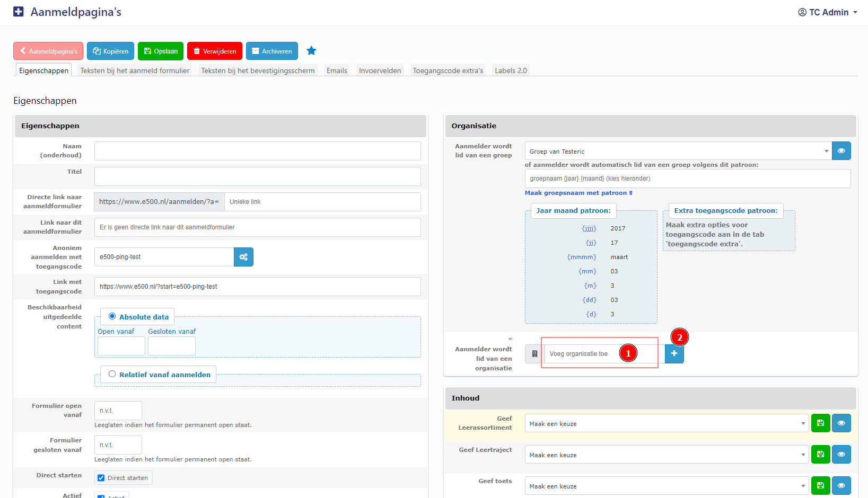This screenshot has height=498, width=868.
Task: Open the Groep van Testeric dropdown
Action: pos(678,151)
